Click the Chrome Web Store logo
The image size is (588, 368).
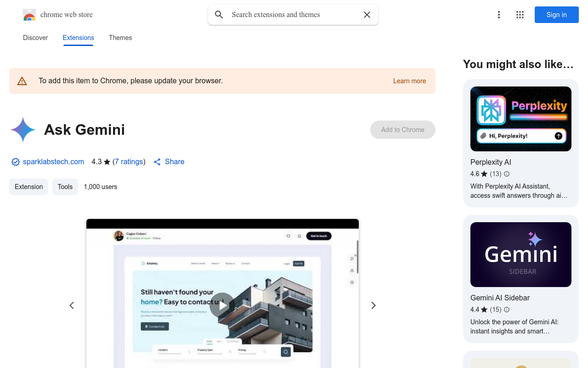[29, 15]
